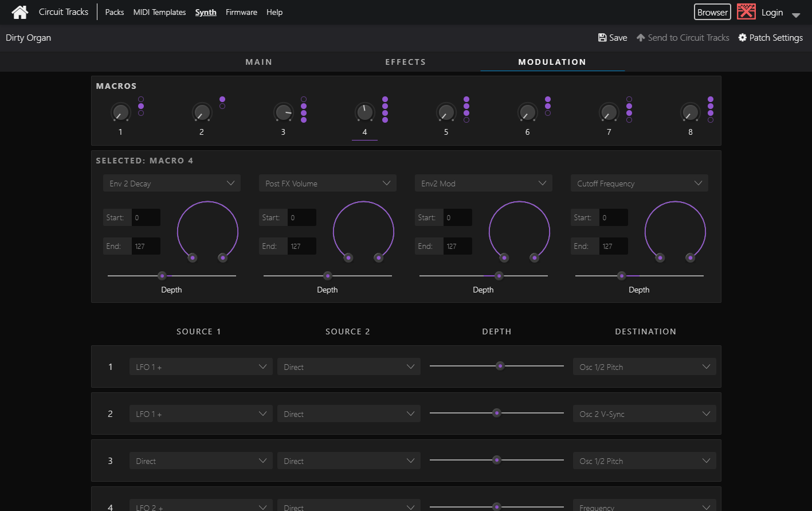This screenshot has height=511, width=812.
Task: Adjust the Depth slider for modulation slot 2
Action: (x=496, y=413)
